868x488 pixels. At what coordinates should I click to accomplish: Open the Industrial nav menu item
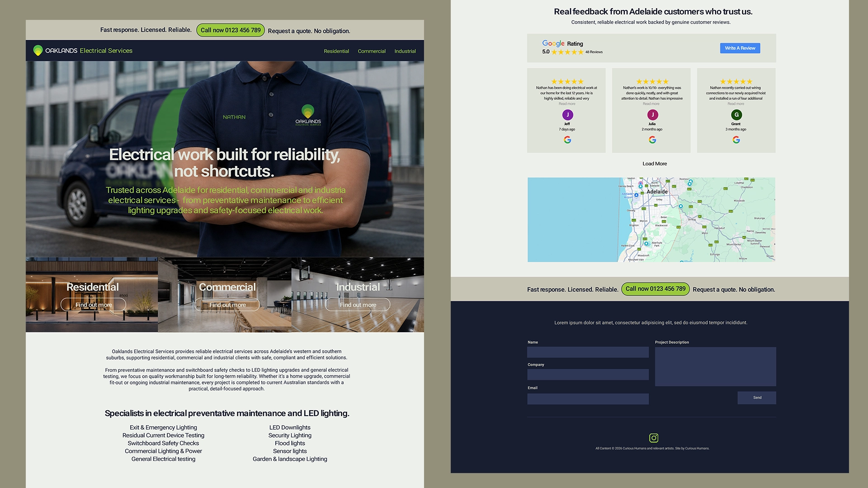tap(405, 51)
